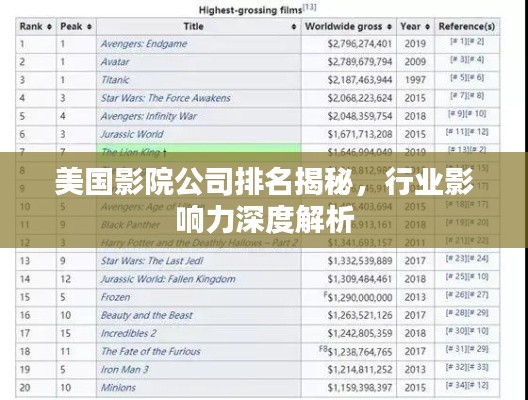Sort table by Title column arrows

pyautogui.click(x=294, y=27)
